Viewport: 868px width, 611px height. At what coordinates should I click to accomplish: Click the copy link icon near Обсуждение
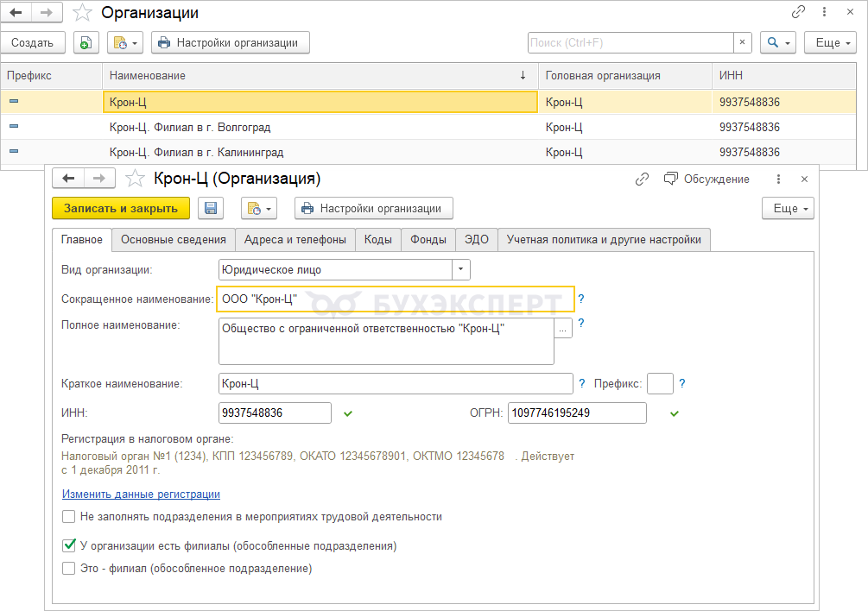(642, 180)
